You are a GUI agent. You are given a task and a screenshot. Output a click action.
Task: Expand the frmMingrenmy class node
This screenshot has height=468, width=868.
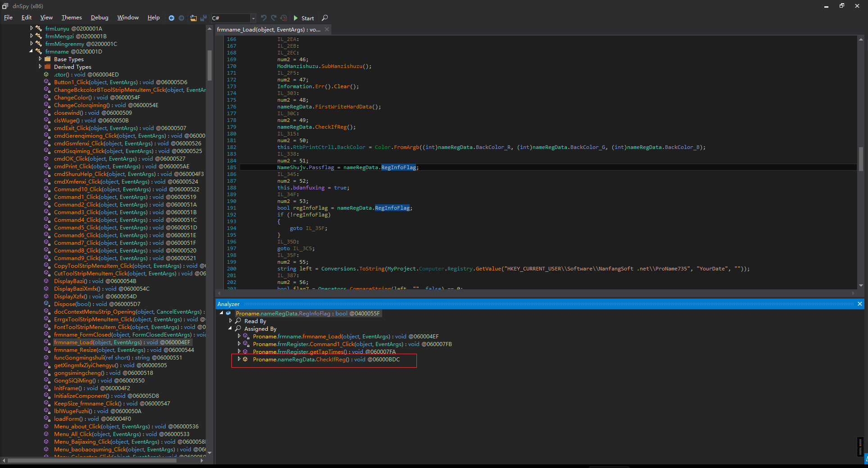32,44
